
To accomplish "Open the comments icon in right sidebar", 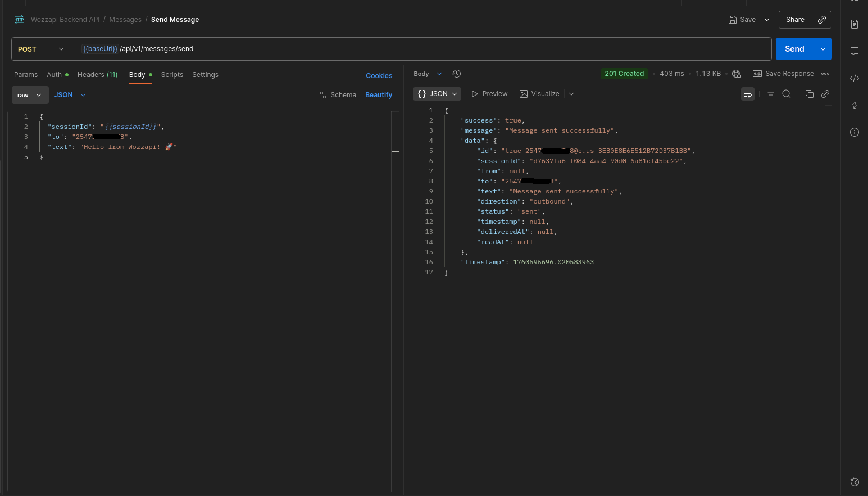I will pos(854,51).
